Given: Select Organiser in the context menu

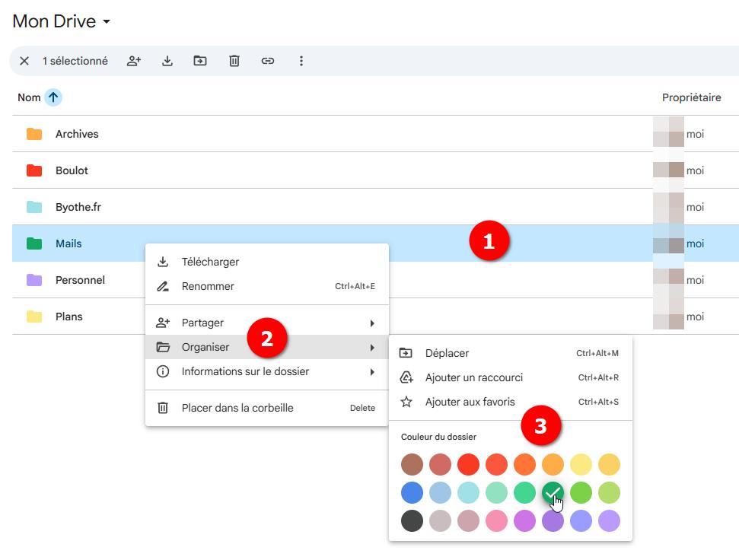Looking at the screenshot, I should 205,347.
